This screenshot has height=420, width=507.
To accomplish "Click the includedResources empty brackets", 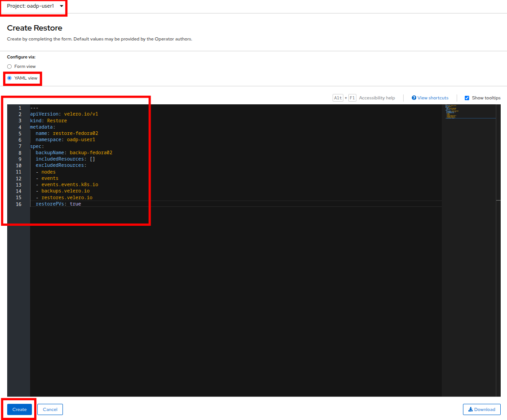I will coord(92,159).
